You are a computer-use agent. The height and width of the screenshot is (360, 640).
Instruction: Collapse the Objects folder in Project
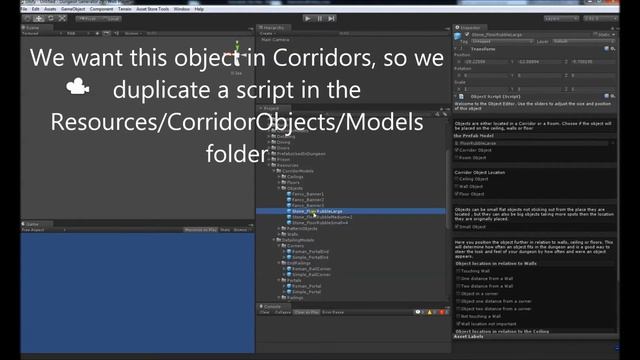pyautogui.click(x=279, y=189)
